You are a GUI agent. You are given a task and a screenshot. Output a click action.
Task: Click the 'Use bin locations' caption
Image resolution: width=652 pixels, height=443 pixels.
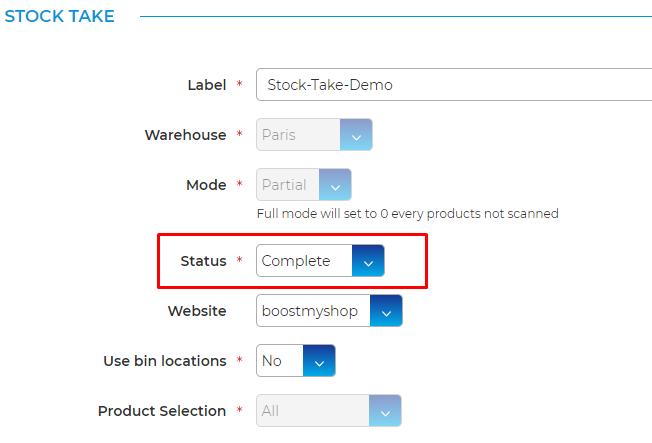click(164, 361)
